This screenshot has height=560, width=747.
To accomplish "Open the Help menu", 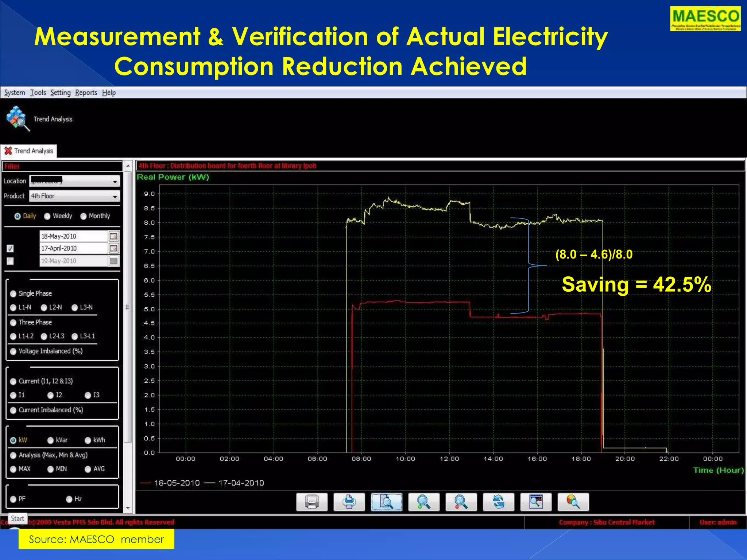I will pos(109,93).
